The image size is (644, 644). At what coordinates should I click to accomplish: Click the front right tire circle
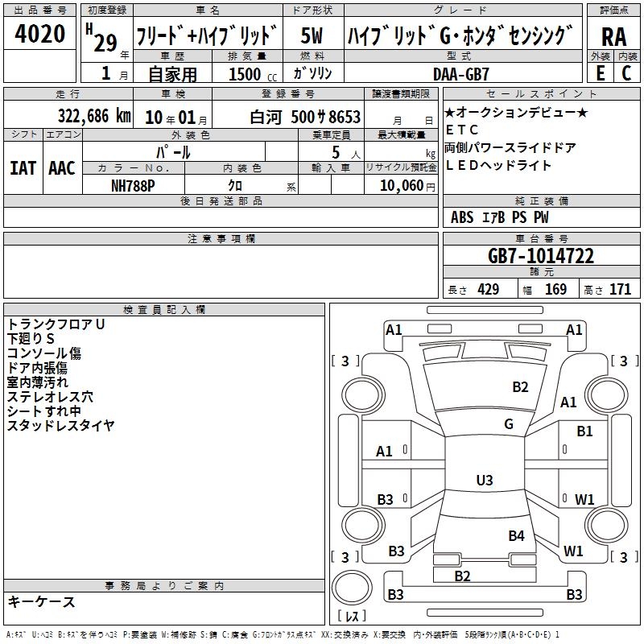607,396
